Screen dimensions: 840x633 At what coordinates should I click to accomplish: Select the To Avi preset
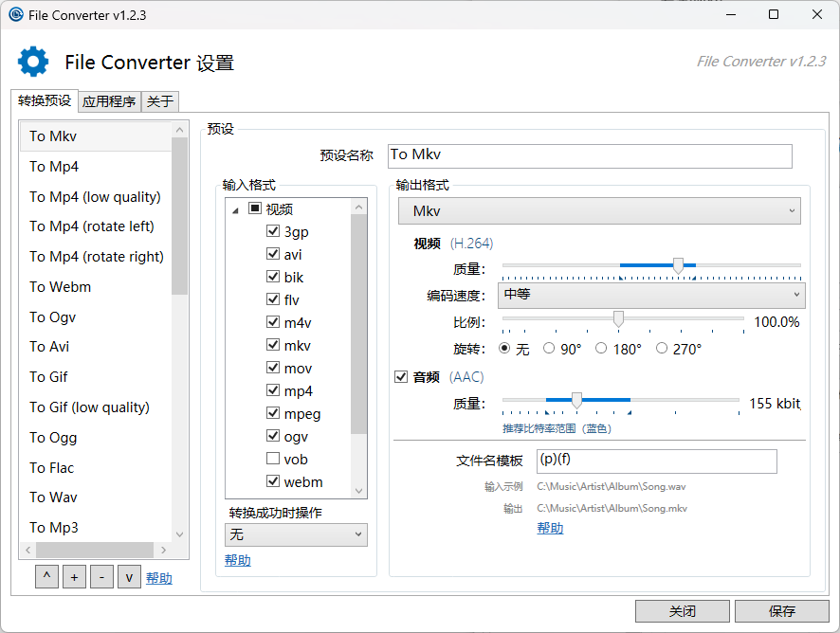(96, 347)
